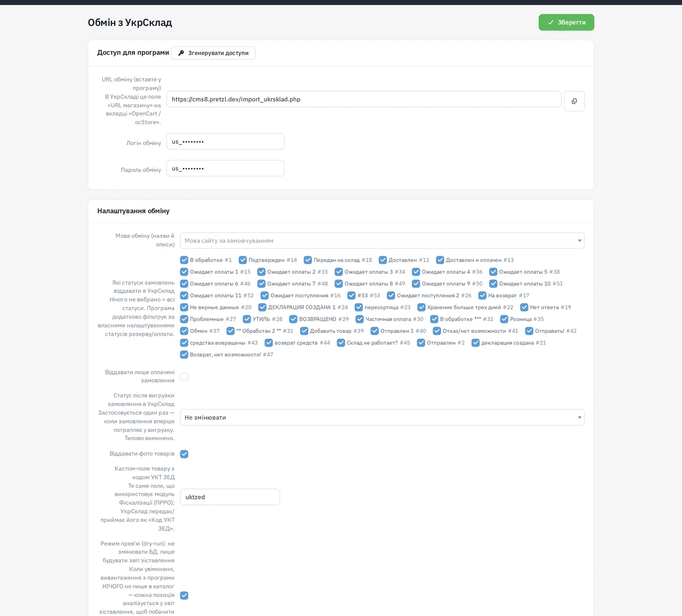
Task: Uncheck status Частичная оплата #30
Action: click(360, 319)
